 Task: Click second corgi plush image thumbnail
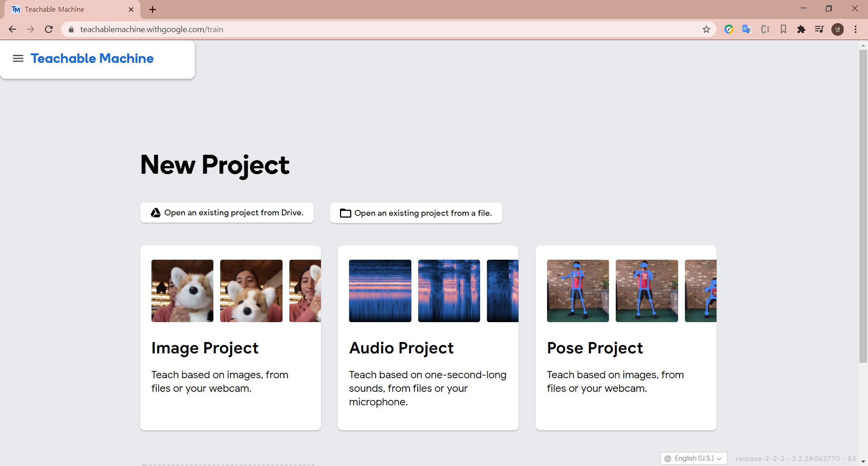coord(251,291)
